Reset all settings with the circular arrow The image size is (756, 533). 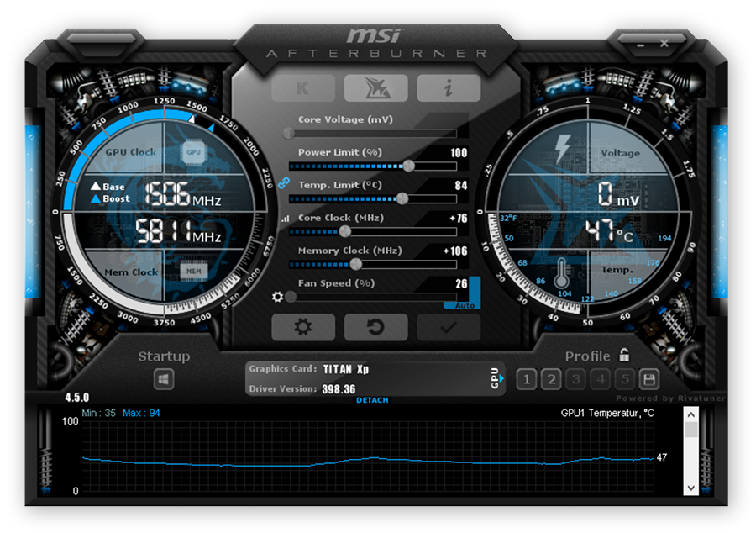[376, 327]
